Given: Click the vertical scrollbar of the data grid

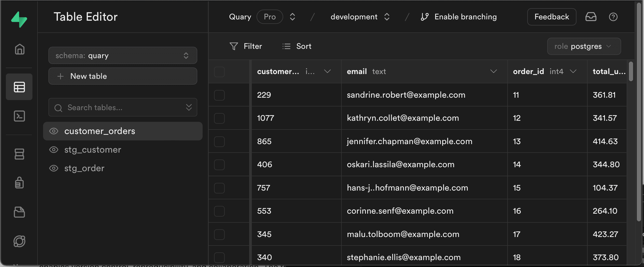Looking at the screenshot, I should tap(631, 71).
